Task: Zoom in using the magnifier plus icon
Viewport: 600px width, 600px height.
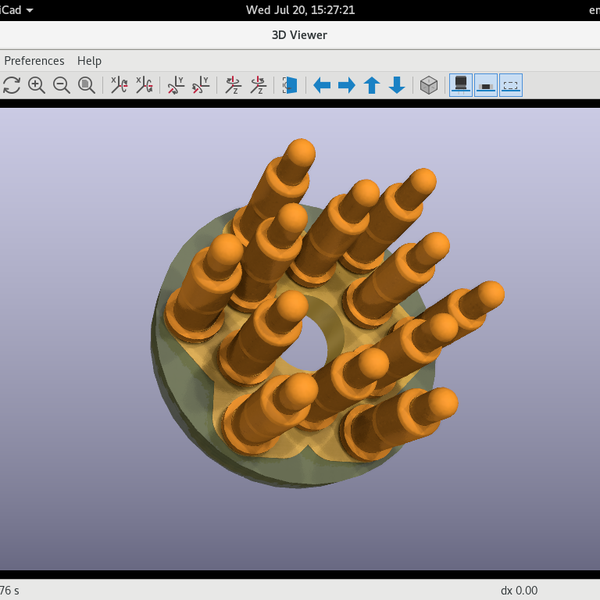Action: point(37,85)
